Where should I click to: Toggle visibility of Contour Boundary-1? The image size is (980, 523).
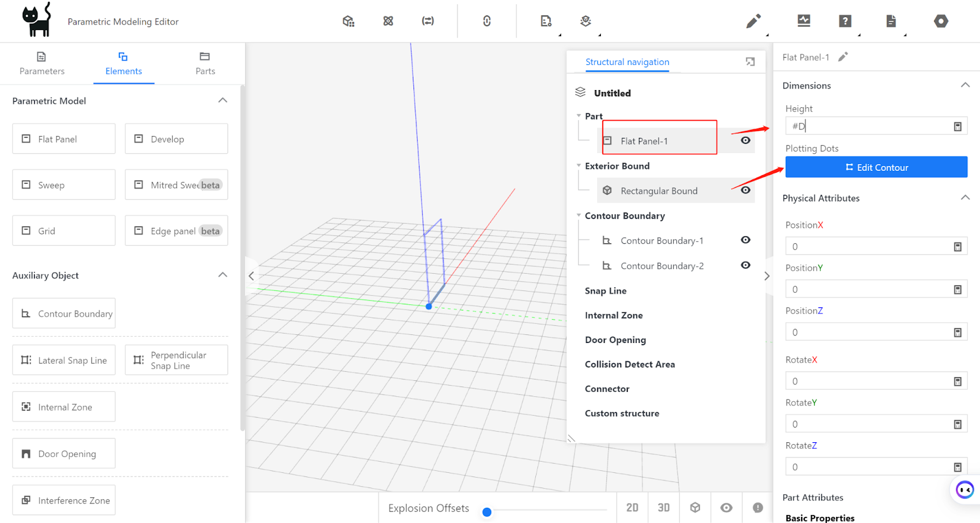coord(745,240)
